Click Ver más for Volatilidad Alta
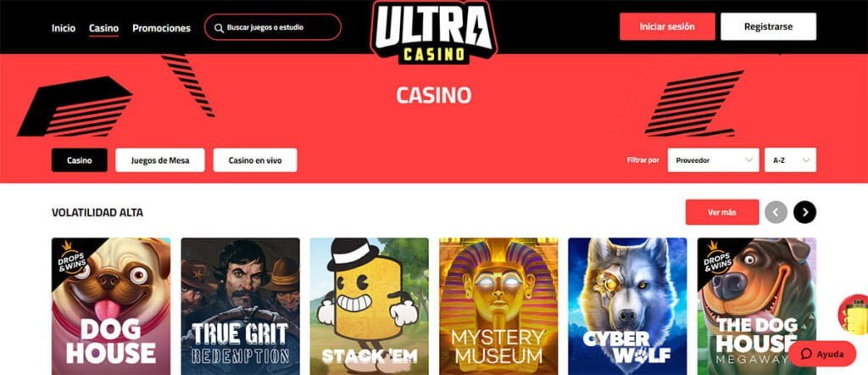 click(722, 212)
